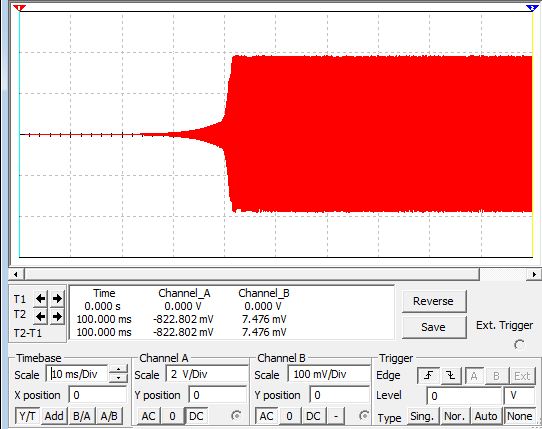Select rising edge trigger

pos(429,375)
